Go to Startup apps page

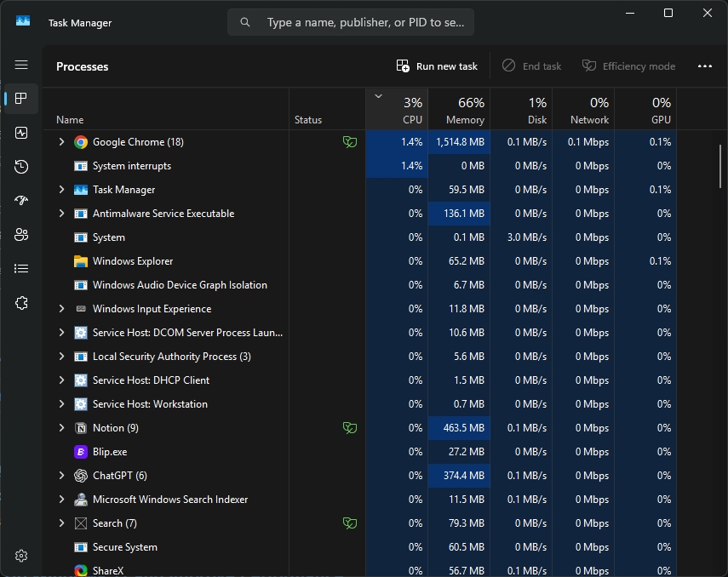click(x=21, y=201)
